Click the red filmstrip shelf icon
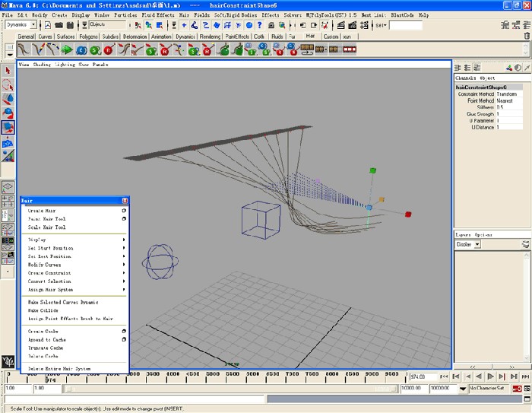532x413 pixels. coord(350,49)
